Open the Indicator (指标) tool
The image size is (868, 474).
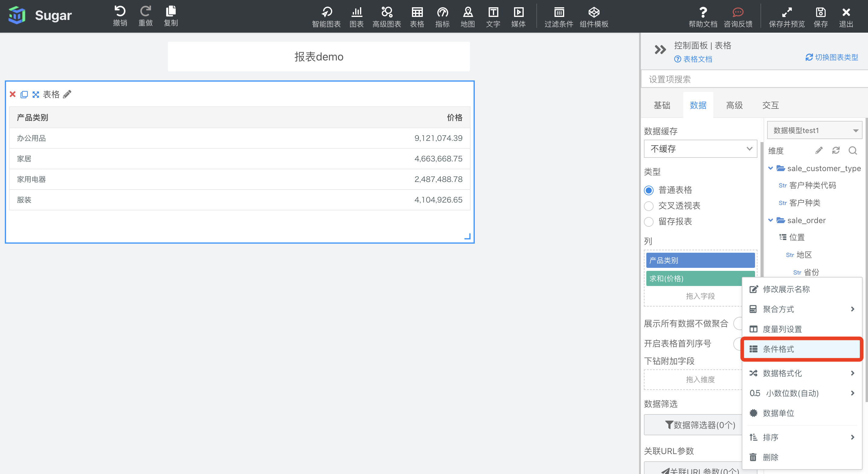(x=442, y=17)
